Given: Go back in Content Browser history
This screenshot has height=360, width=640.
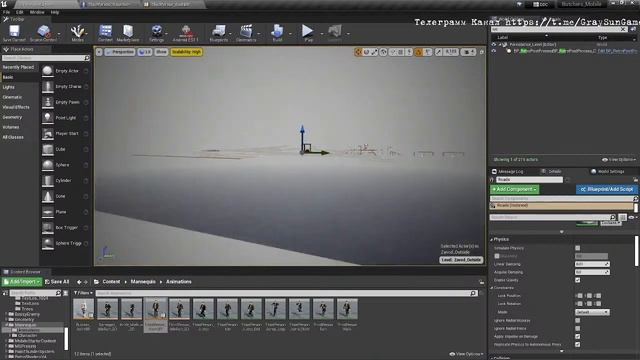Looking at the screenshot, I should click(79, 282).
